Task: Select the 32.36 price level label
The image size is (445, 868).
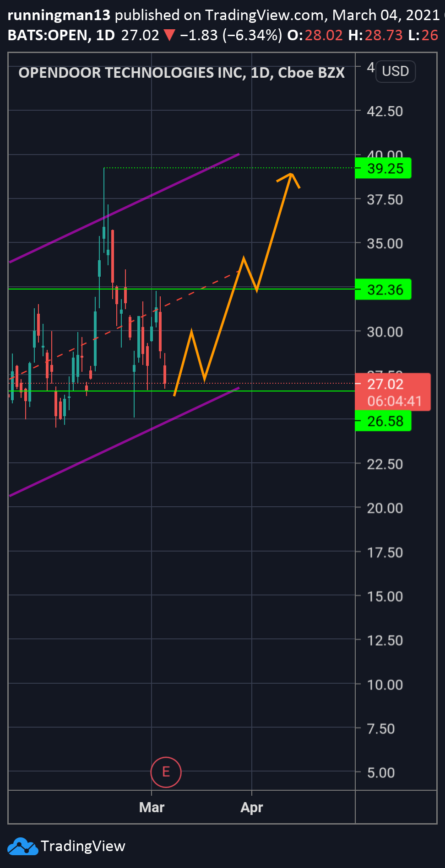Action: click(383, 289)
